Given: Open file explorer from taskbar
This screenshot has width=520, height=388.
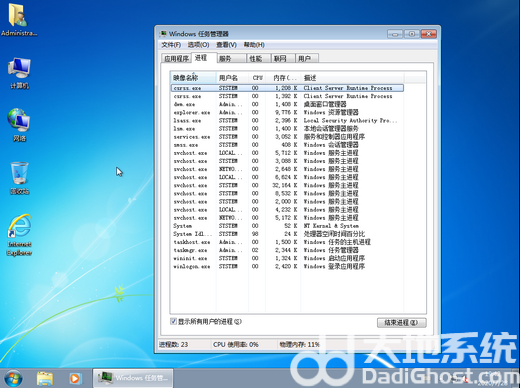Looking at the screenshot, I should point(45,378).
